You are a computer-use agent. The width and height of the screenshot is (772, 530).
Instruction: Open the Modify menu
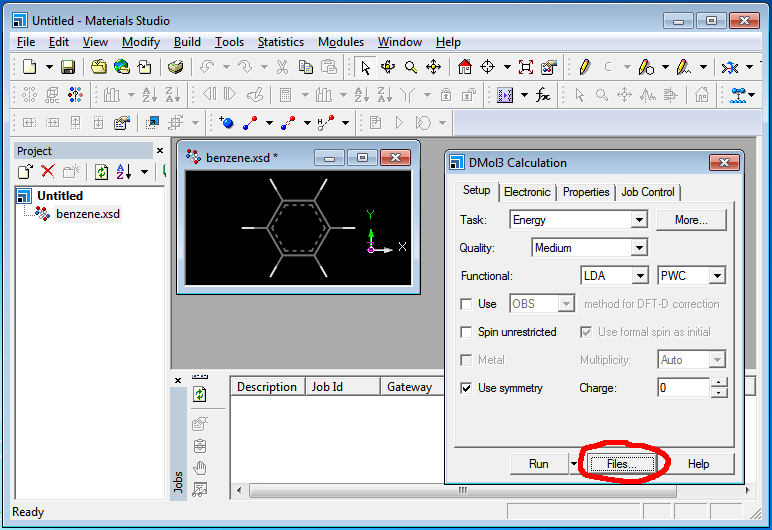141,42
